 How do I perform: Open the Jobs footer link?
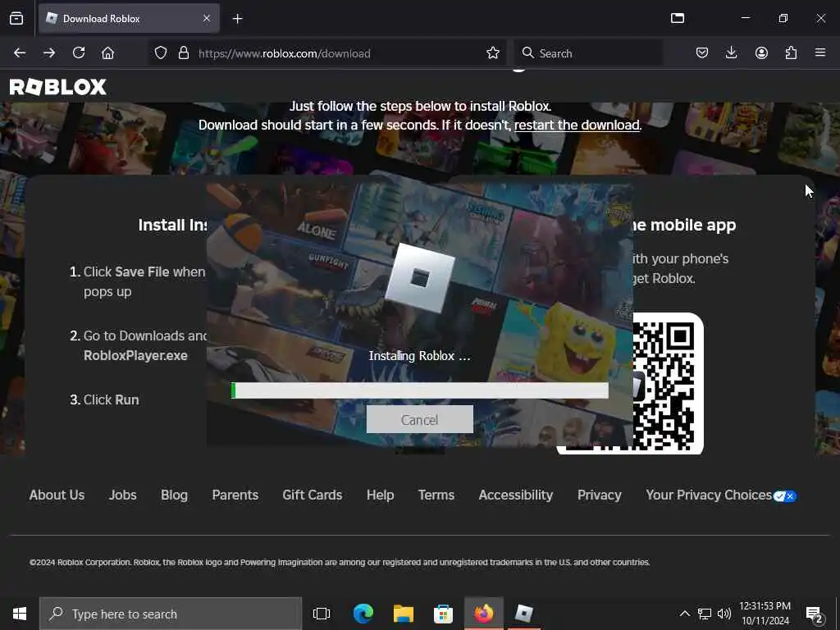[x=123, y=495]
